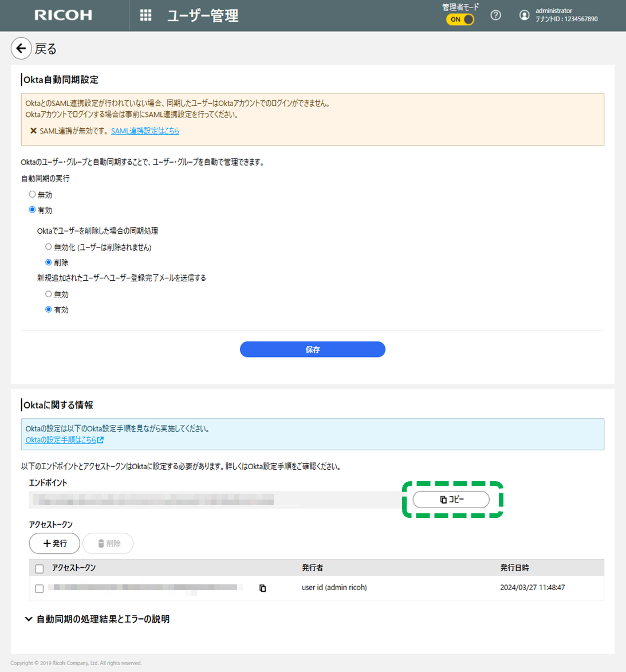Screen dimensions: 626x672
Task: Click the ユーザー管理 page title
Action: click(203, 16)
